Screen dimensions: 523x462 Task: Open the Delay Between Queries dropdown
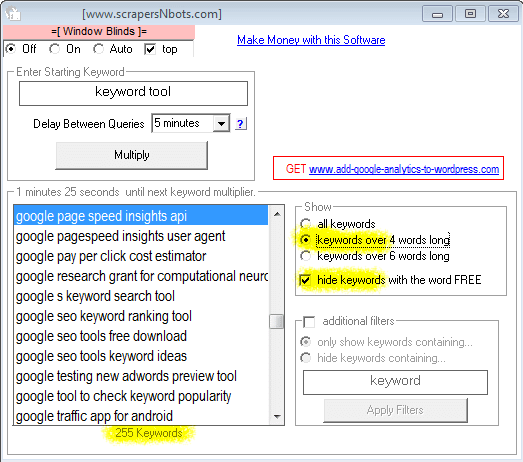221,124
